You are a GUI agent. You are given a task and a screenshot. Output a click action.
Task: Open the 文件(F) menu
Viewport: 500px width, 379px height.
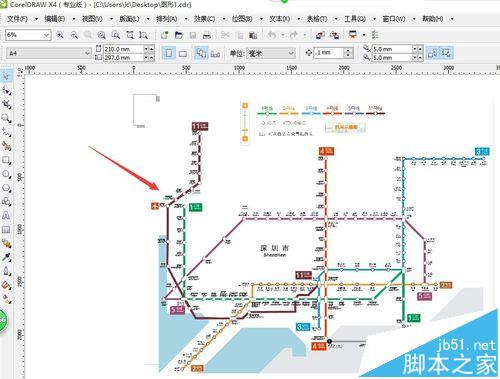click(x=17, y=19)
